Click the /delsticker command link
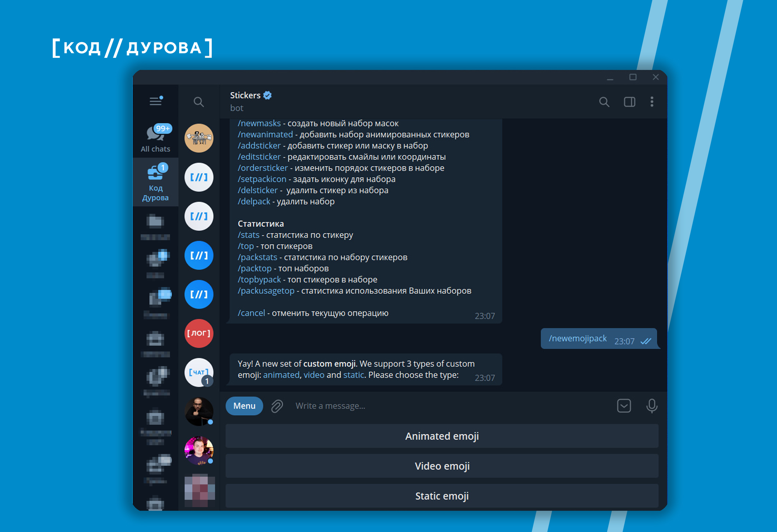The image size is (777, 532). tap(258, 190)
